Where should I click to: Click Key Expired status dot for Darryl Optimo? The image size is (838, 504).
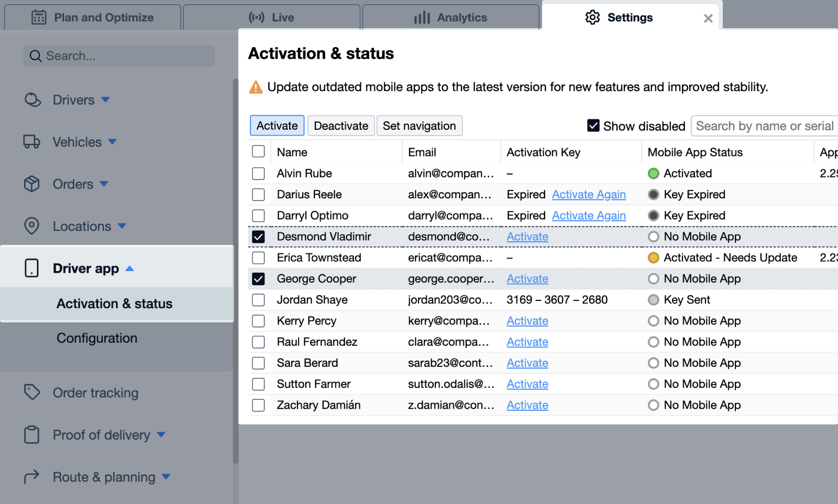(653, 216)
